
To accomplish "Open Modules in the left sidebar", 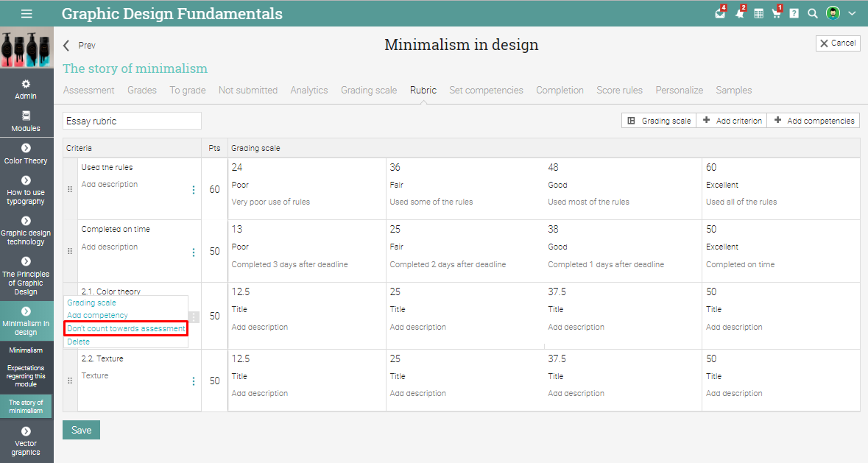I will [x=26, y=121].
